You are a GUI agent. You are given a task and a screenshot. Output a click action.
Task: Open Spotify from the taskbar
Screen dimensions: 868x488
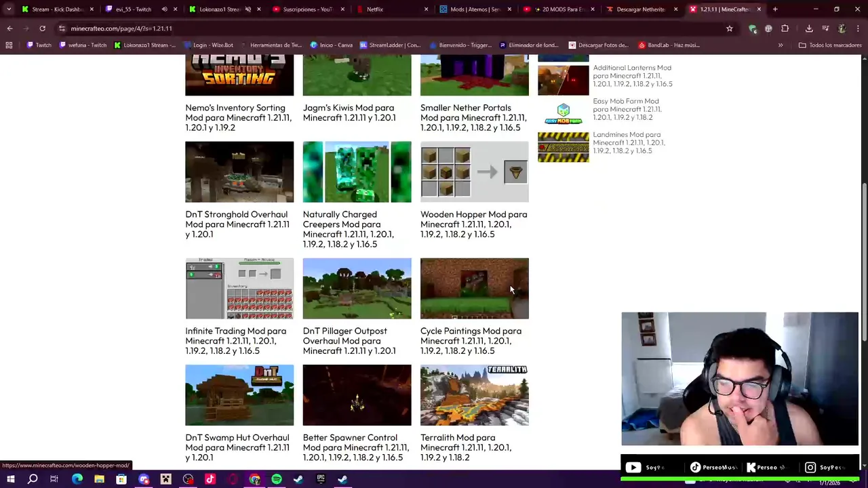[x=276, y=479]
